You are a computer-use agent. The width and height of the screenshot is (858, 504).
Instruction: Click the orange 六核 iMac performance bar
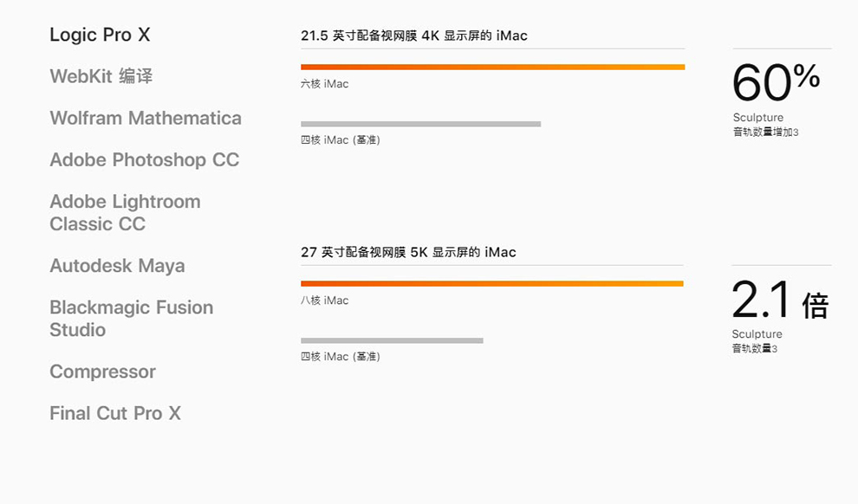(x=492, y=68)
